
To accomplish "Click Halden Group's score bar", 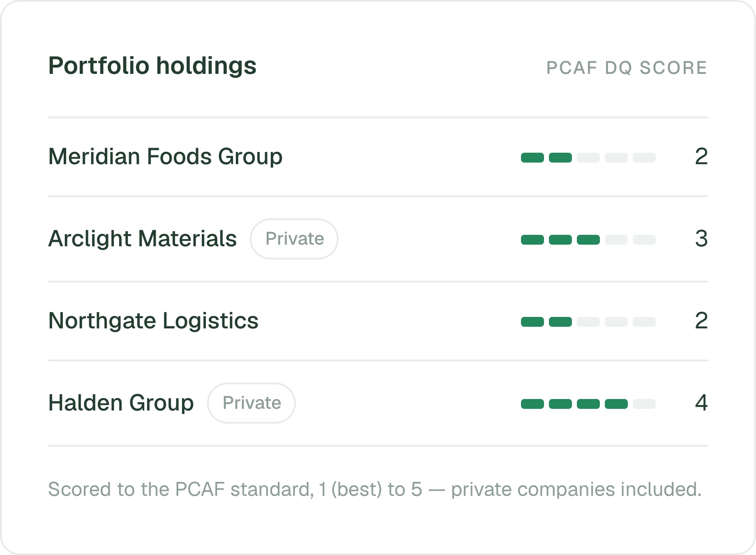I will click(588, 404).
